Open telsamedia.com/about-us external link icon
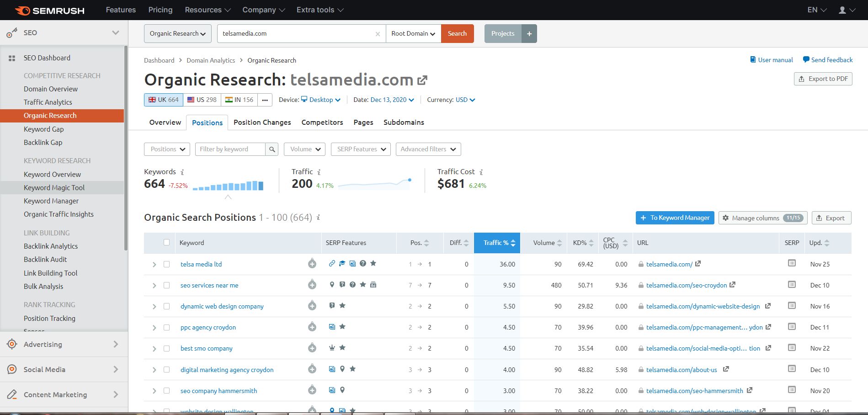The image size is (868, 415). click(726, 369)
